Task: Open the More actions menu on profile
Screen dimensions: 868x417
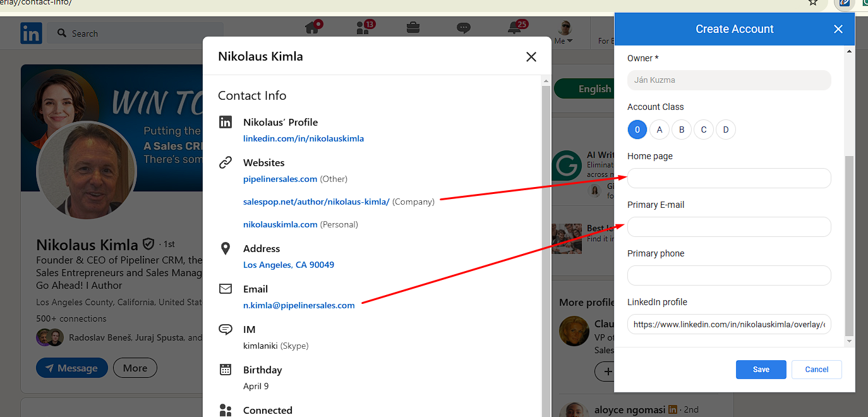Action: [x=135, y=368]
